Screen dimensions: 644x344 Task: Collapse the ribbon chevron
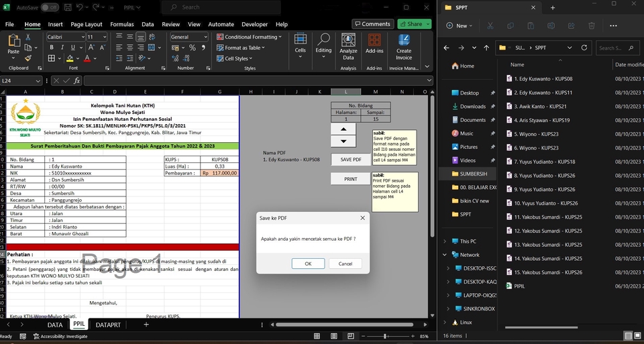click(x=427, y=66)
